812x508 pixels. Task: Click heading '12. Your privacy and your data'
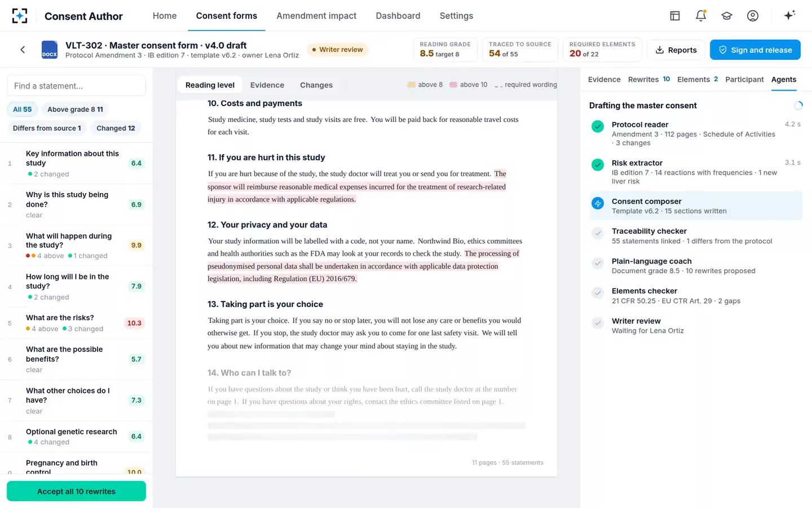point(267,225)
